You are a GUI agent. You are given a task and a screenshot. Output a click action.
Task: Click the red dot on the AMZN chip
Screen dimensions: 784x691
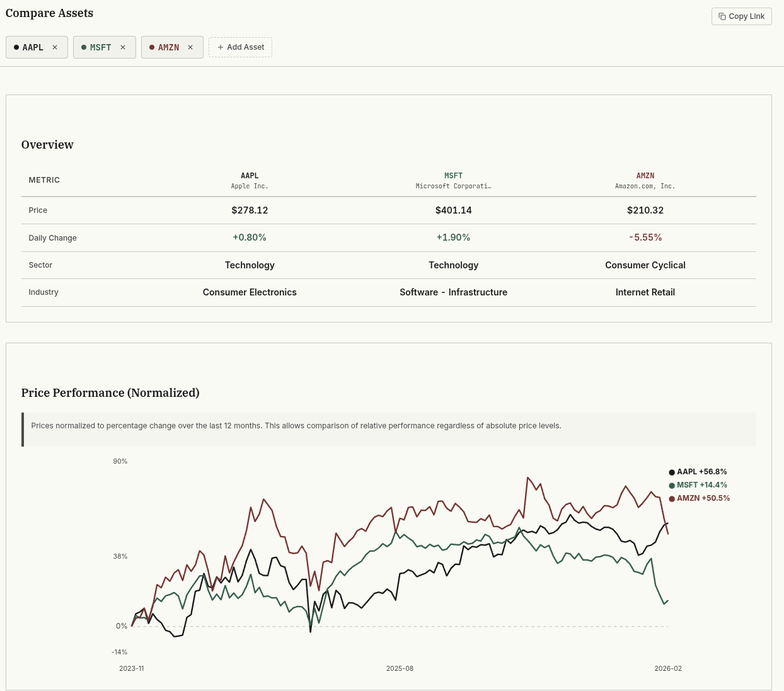coord(152,47)
